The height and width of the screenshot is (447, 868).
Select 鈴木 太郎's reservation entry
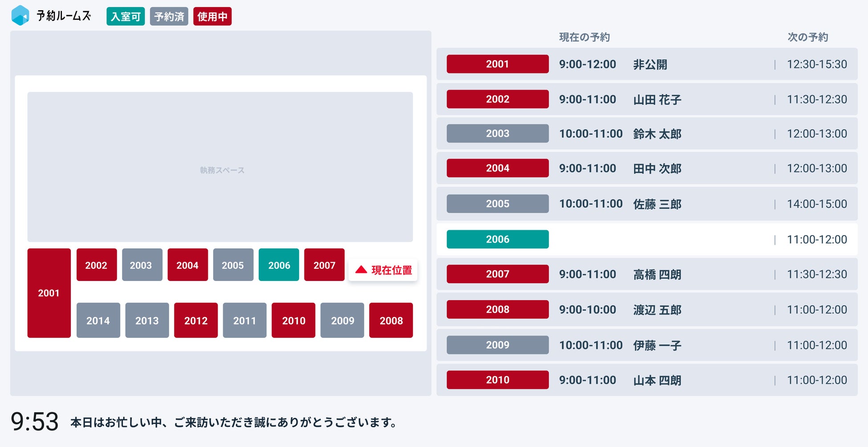coord(657,134)
